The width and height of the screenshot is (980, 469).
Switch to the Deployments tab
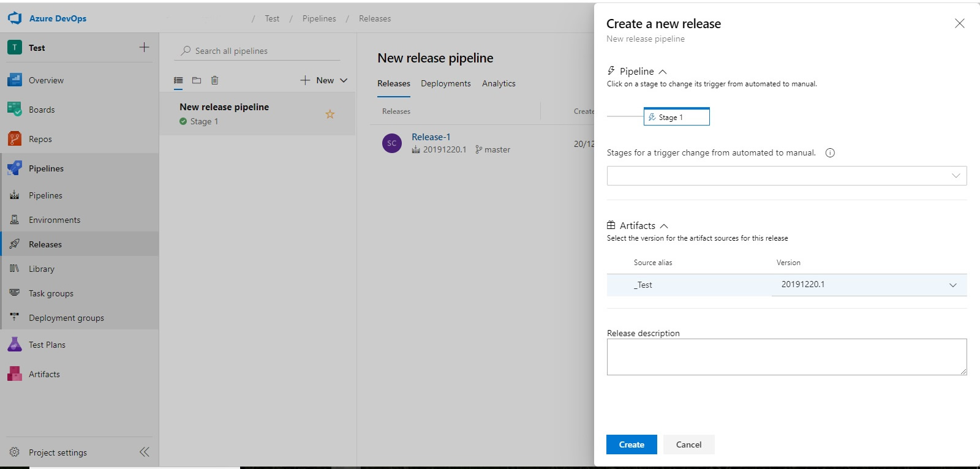446,83
